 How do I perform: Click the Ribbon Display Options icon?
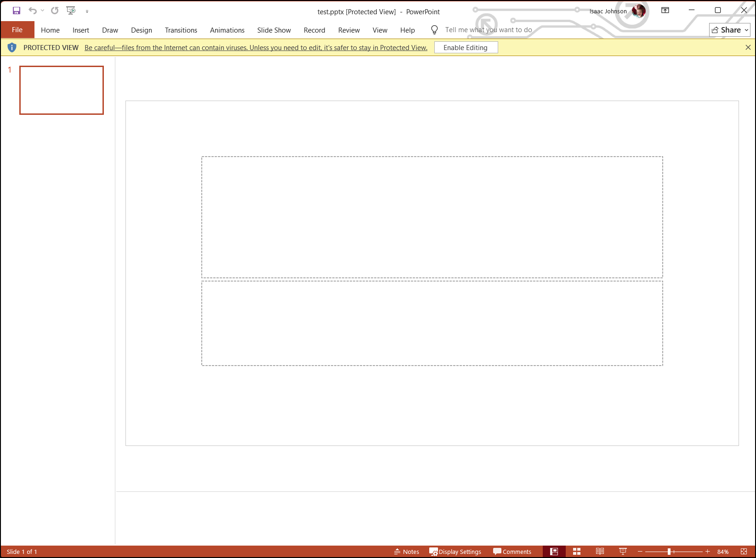tap(665, 11)
